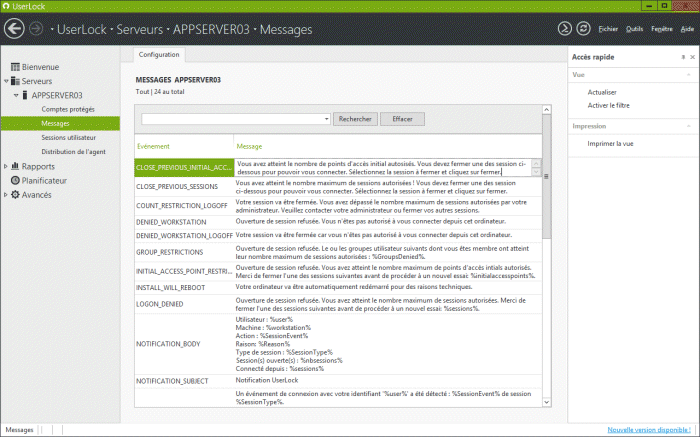Select the DENIED_WORKSTATION_LOGOFF row
This screenshot has width=700, height=437.
[x=338, y=236]
